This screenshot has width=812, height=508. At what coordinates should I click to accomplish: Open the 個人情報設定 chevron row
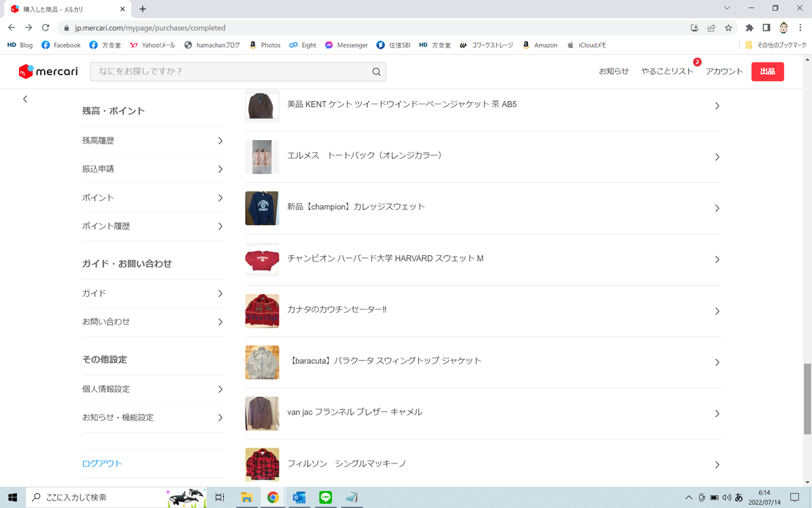(x=153, y=389)
